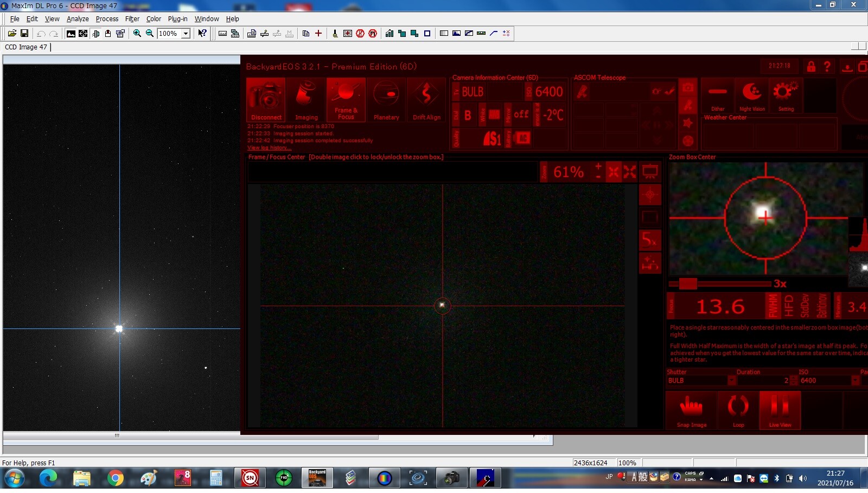Open the MaxIm DL zoom percentage dropdown

(186, 34)
